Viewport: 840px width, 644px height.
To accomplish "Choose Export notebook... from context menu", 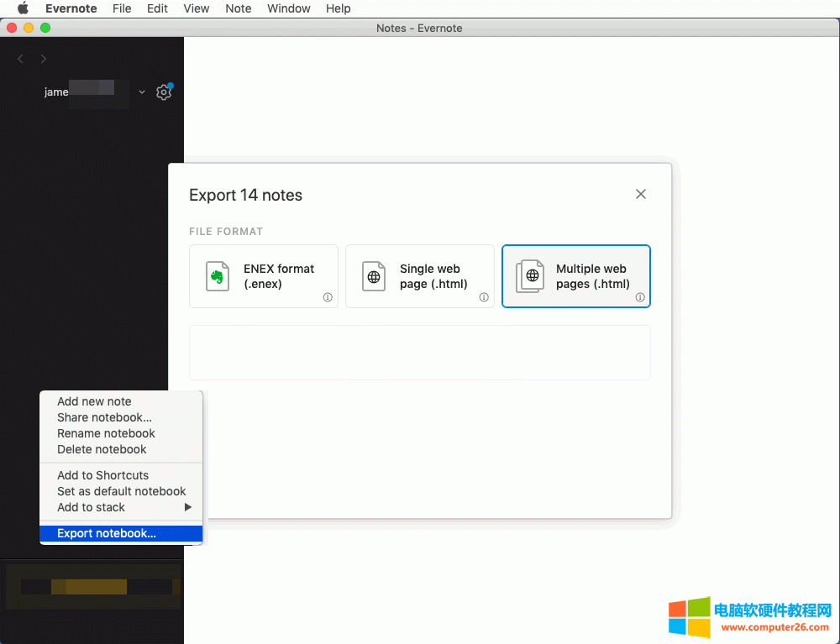I will pos(107,533).
